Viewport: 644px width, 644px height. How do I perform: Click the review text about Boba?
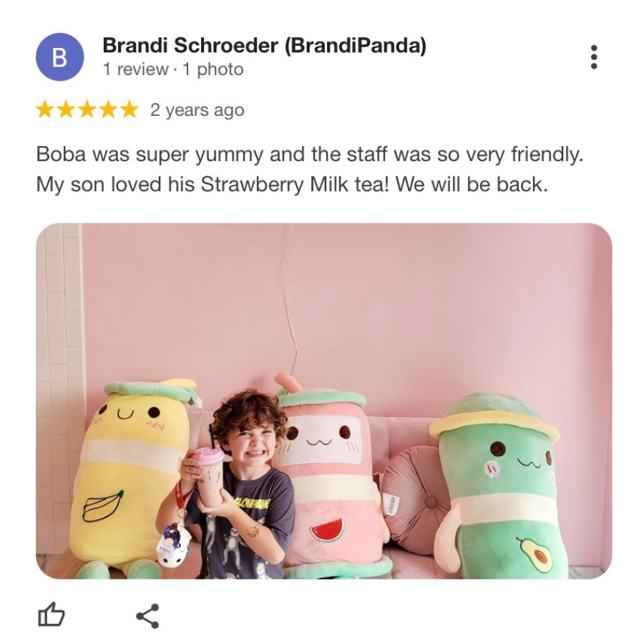coord(310,169)
